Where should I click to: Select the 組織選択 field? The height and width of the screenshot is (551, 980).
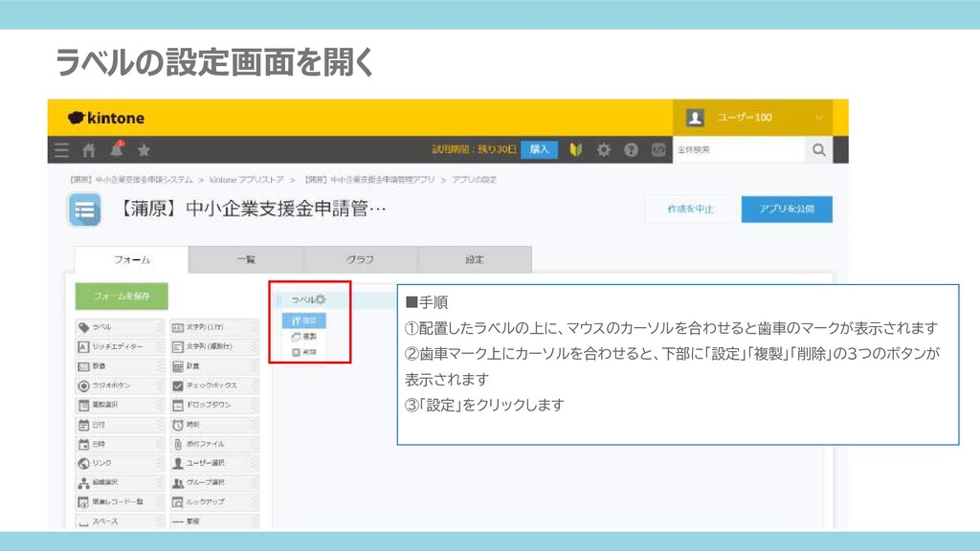[120, 482]
